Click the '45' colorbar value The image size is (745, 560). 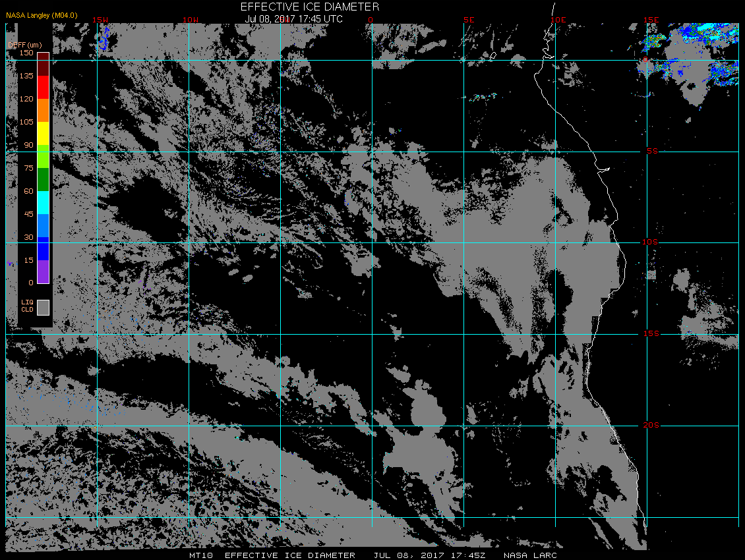pyautogui.click(x=28, y=213)
